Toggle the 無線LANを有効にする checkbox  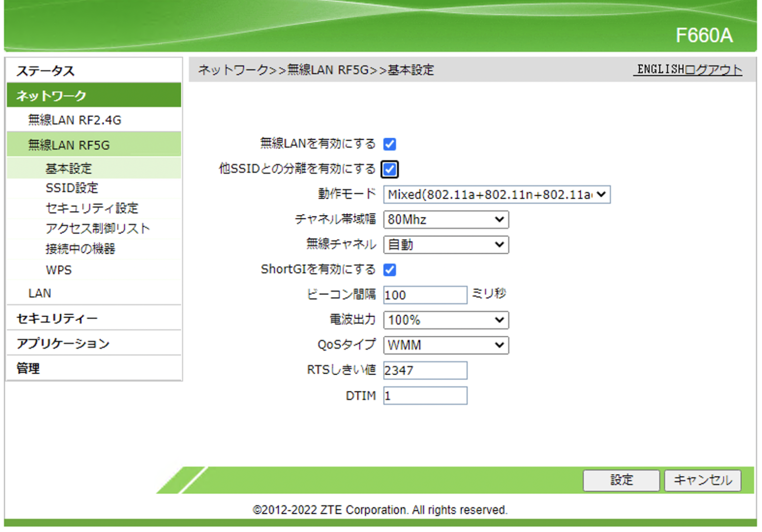389,144
